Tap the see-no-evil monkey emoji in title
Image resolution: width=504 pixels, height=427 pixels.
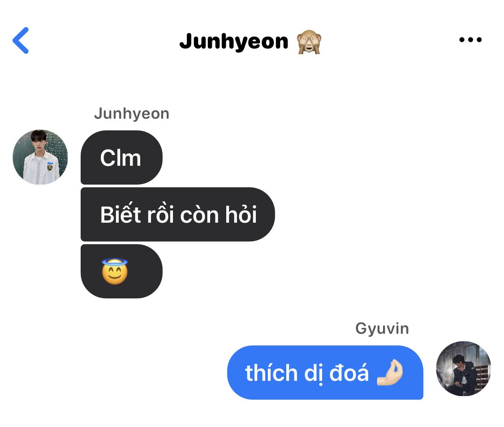click(309, 42)
